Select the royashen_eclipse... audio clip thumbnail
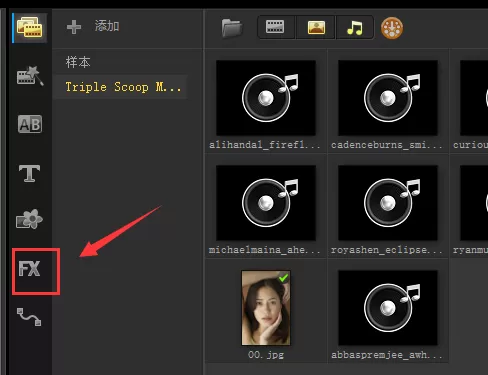Viewport: 488px width, 375px height. (x=388, y=203)
